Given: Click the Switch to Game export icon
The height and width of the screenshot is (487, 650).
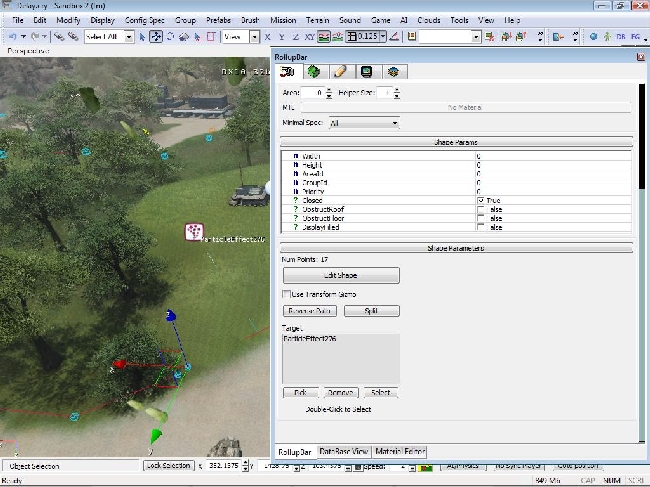Looking at the screenshot, I should pos(558,37).
